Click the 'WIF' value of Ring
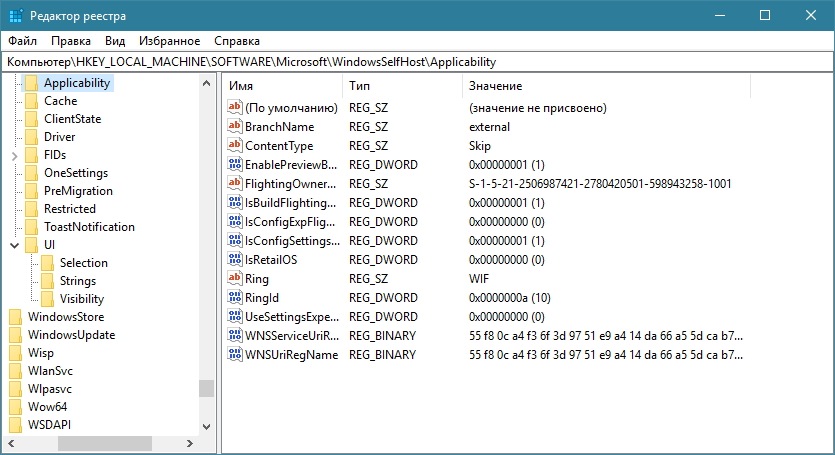Viewport: 835px width, 455px height. click(479, 279)
